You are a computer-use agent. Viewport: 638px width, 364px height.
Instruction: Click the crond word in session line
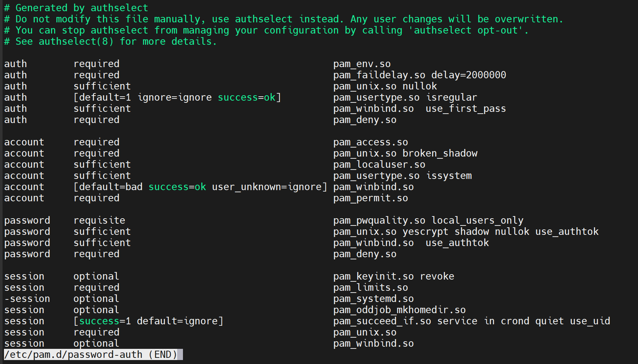(x=515, y=321)
